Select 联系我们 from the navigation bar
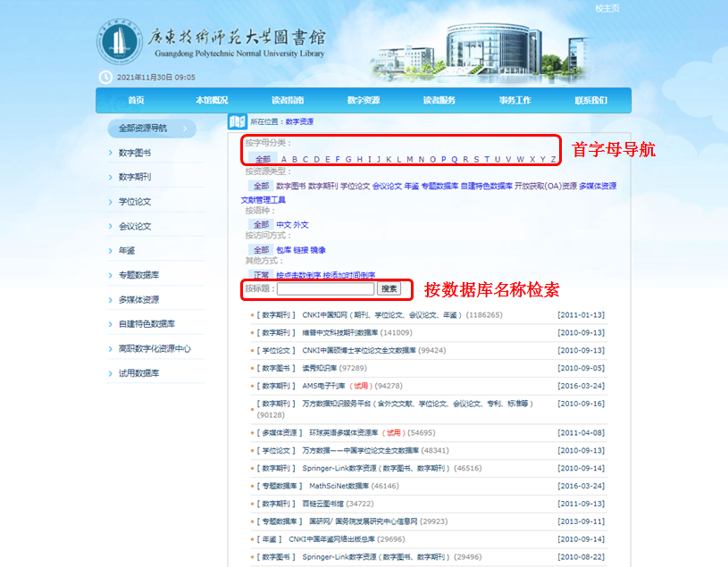This screenshot has width=728, height=567. pos(590,100)
